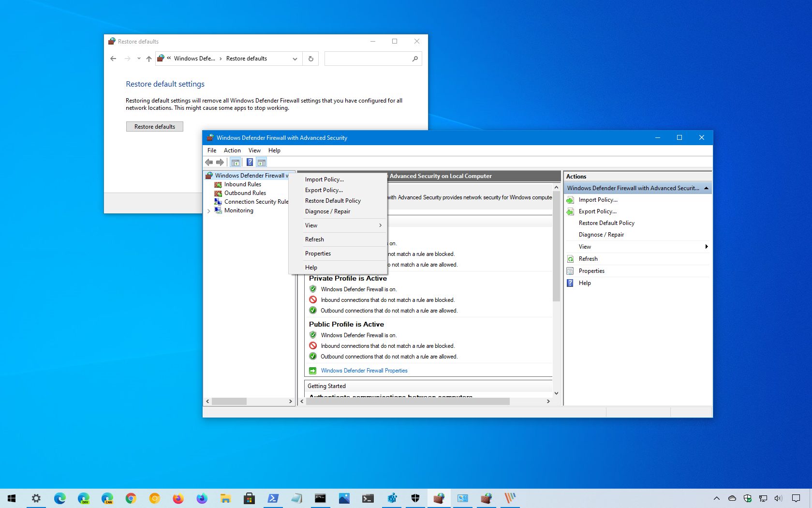Open the Help menu in menu bar
The image size is (812, 508).
[274, 150]
